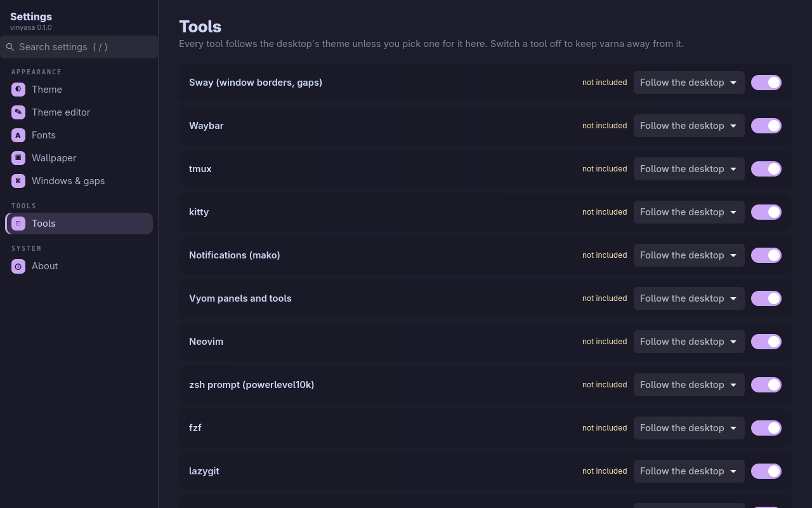The width and height of the screenshot is (812, 508).
Task: Switch off the fzf toggle
Action: point(766,428)
